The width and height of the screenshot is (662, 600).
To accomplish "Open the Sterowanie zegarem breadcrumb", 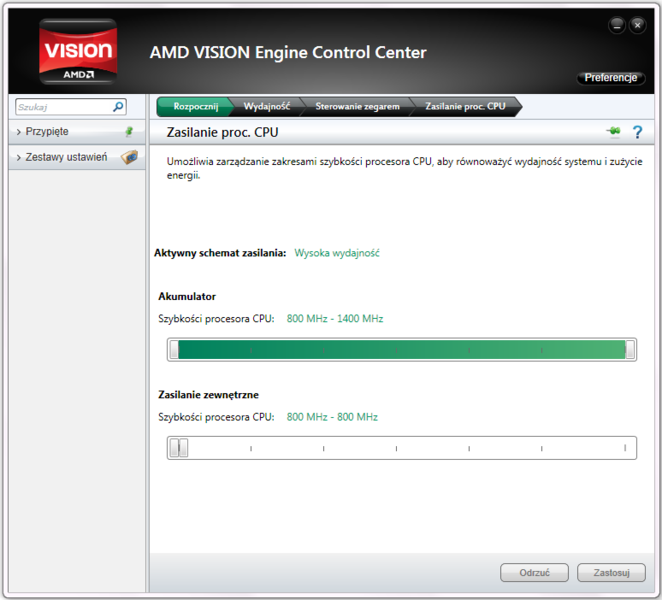I will click(x=358, y=106).
